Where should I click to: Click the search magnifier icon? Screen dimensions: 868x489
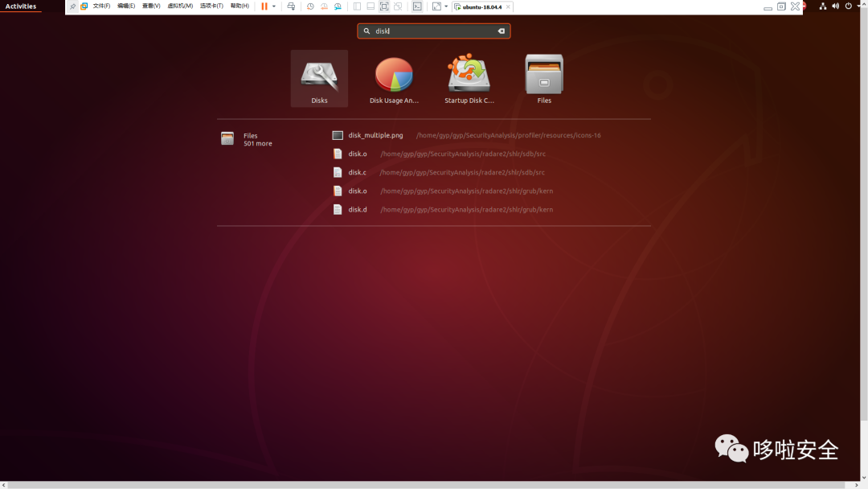point(366,31)
